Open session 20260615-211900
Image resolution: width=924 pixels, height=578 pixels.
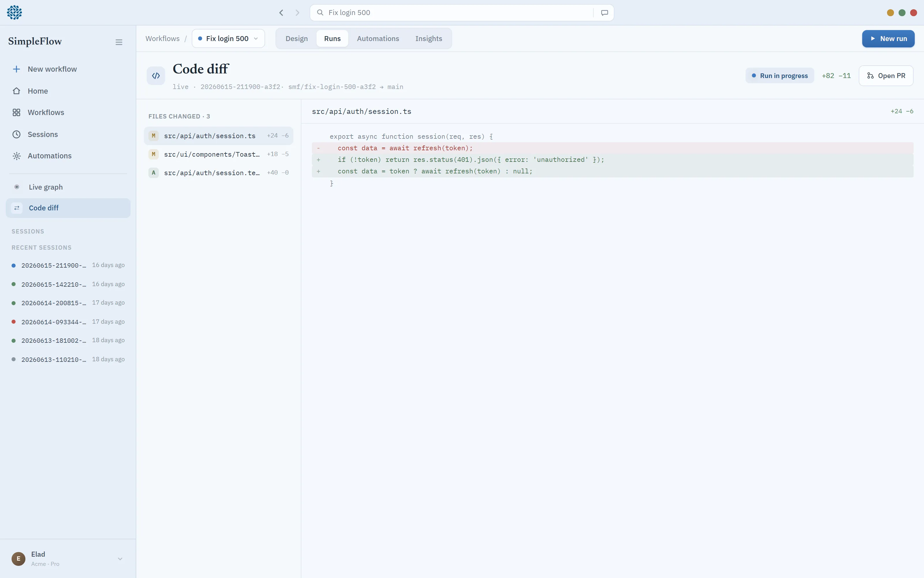(68, 265)
